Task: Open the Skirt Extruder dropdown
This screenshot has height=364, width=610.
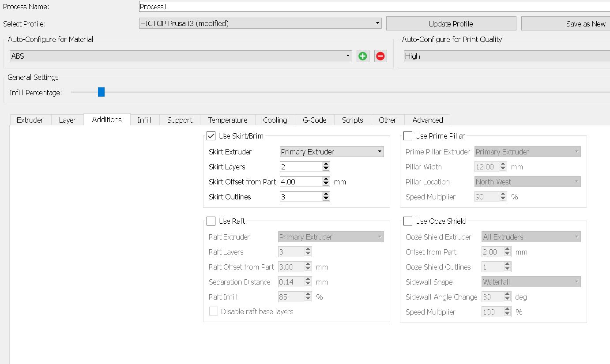Action: pos(331,152)
